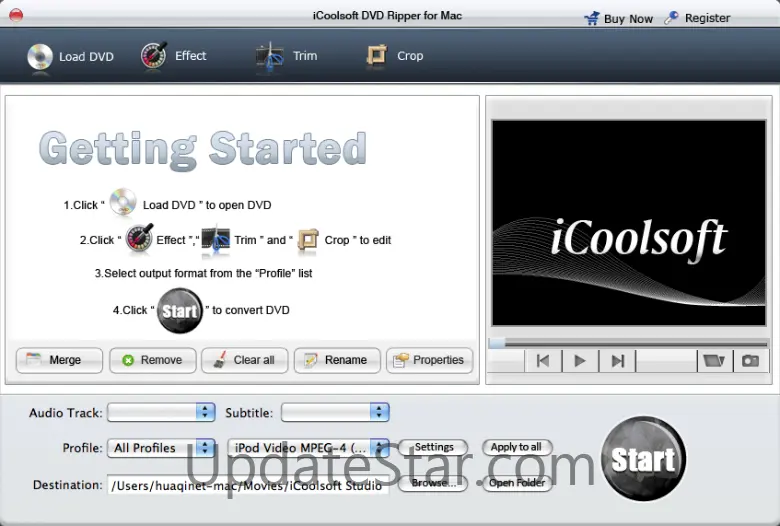Expand the Subtitle dropdown
The image size is (780, 526).
click(x=335, y=412)
